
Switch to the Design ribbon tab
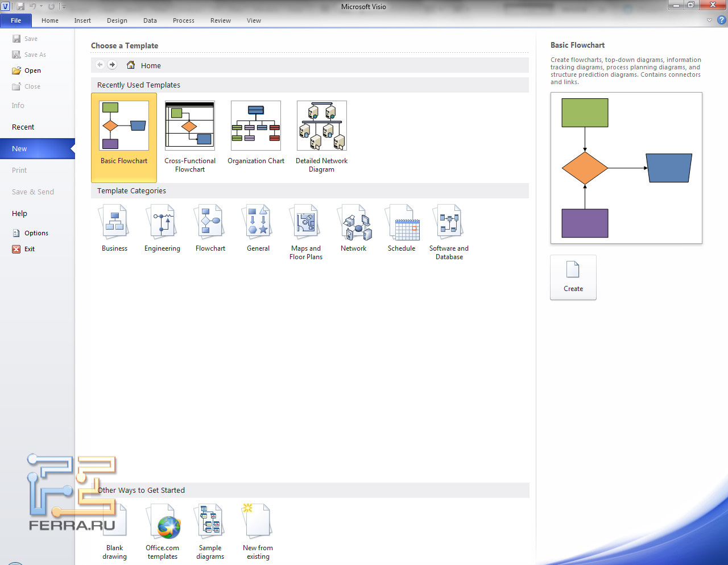(117, 20)
